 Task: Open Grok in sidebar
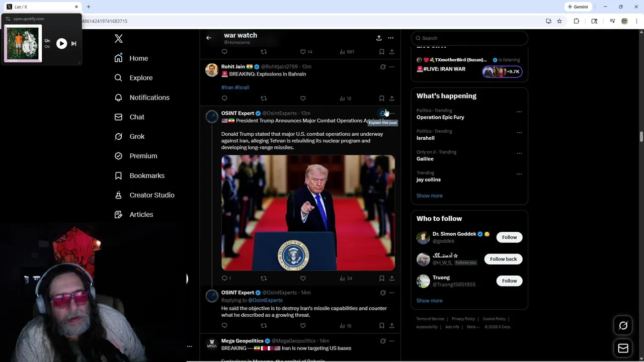(x=129, y=136)
